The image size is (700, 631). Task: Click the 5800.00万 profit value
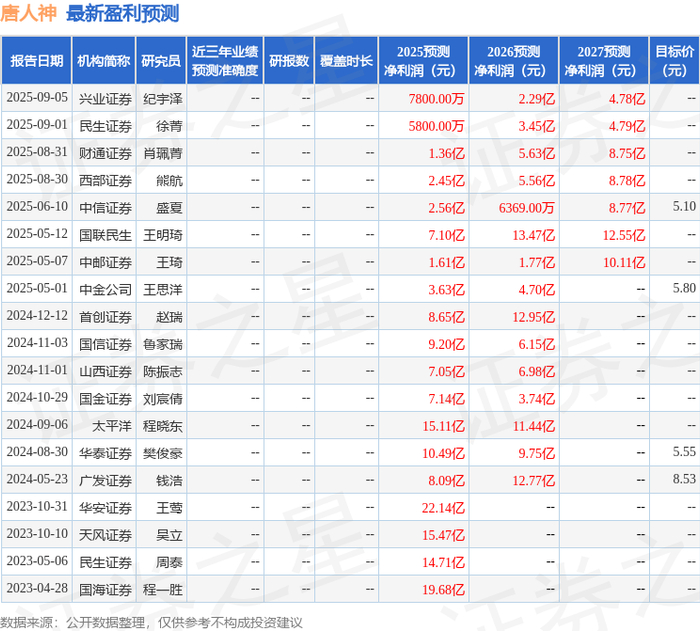(436, 126)
